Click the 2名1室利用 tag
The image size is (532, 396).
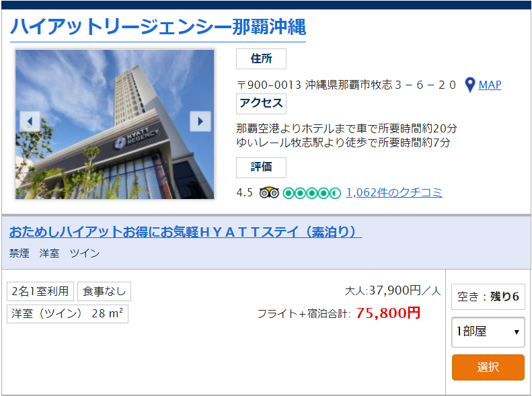[40, 291]
